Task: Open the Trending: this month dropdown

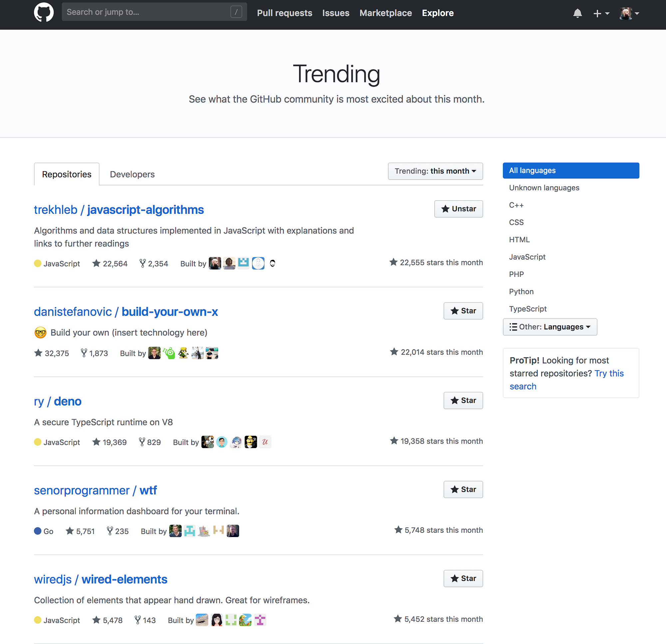Action: click(435, 171)
